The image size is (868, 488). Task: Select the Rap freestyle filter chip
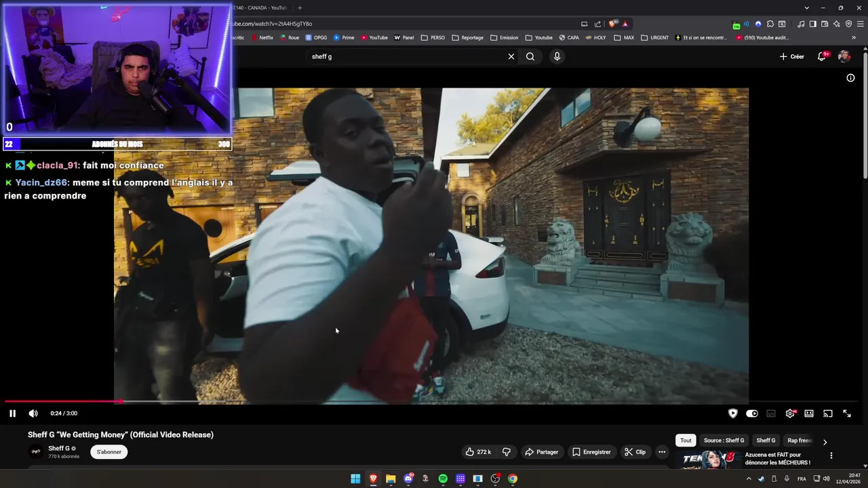click(800, 441)
